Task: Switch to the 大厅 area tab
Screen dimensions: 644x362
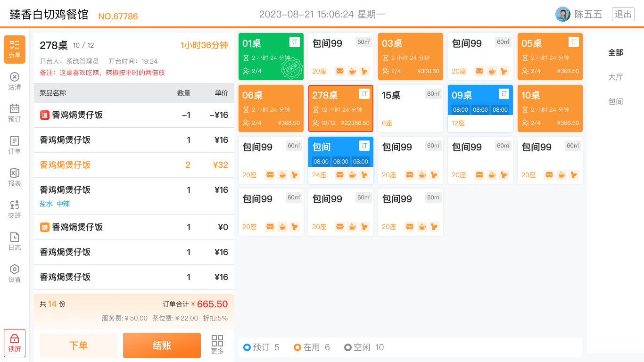Action: click(x=616, y=77)
